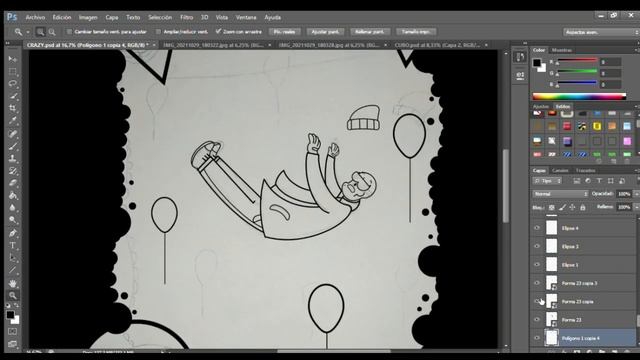The height and width of the screenshot is (360, 640).
Task: Select the Clone Stamp tool
Action: 13,158
